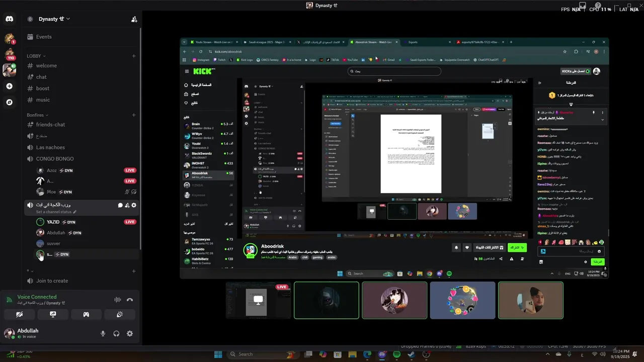644x362 pixels.
Task: Open text chat of the active voice channel
Action: pyautogui.click(x=120, y=205)
